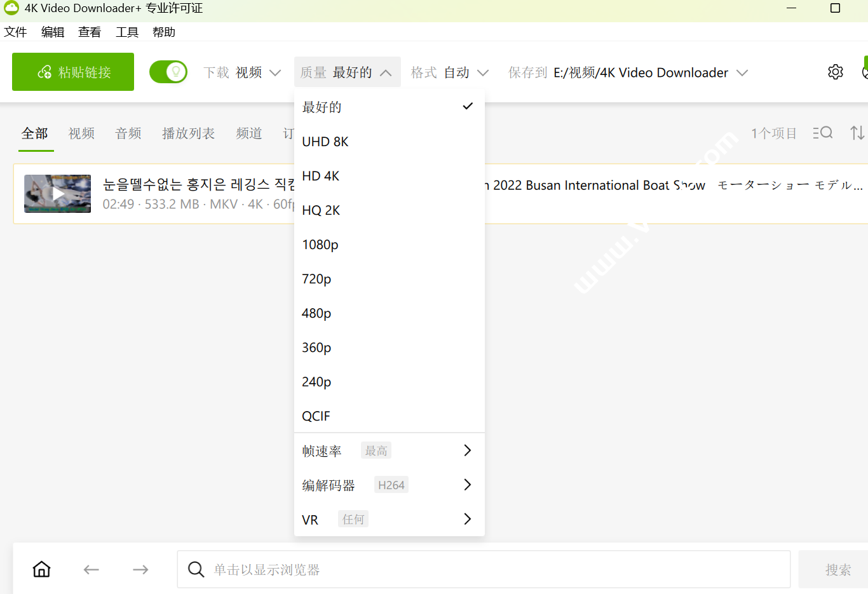Click the 4K Video Downloader app logo
This screenshot has height=594, width=868.
[x=11, y=8]
